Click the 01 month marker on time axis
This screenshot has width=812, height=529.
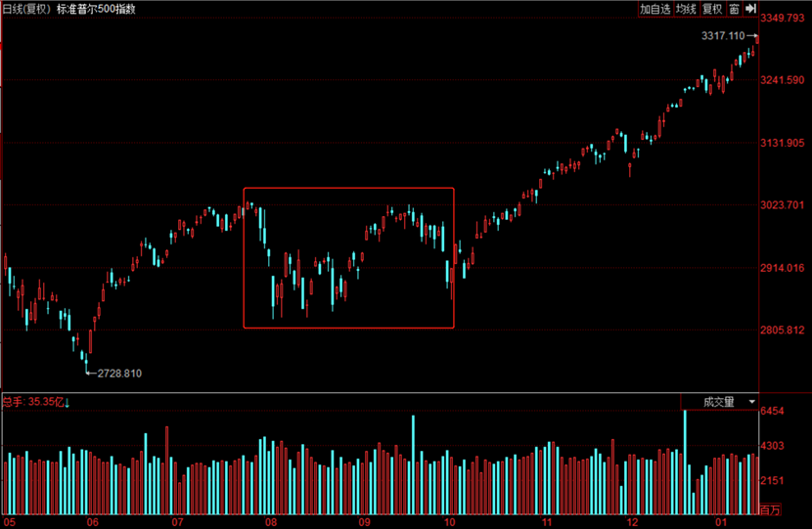(721, 522)
